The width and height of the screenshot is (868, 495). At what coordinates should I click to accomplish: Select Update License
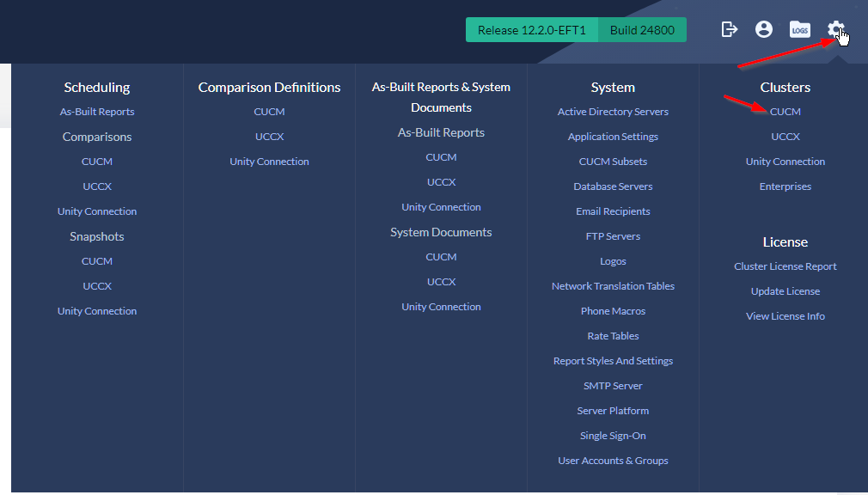785,290
